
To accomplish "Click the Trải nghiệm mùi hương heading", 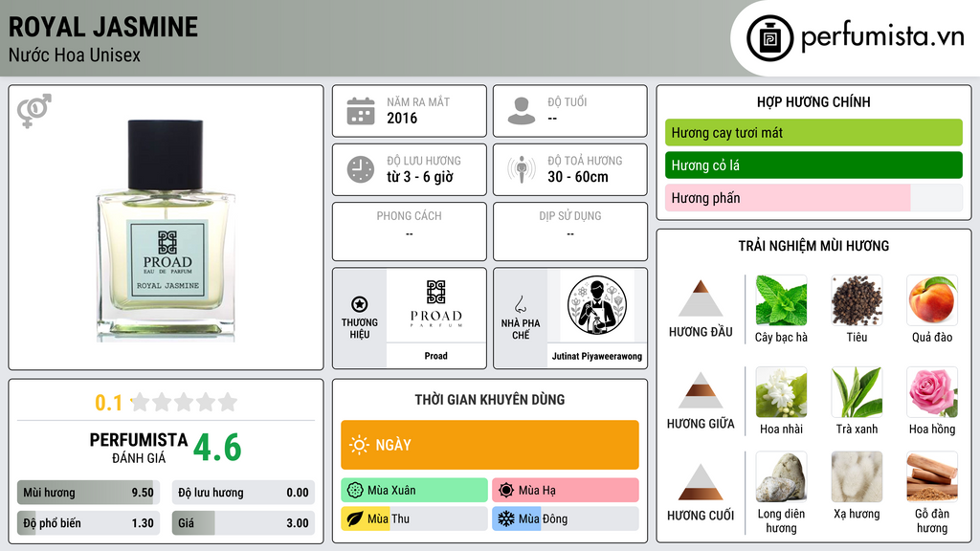I will click(813, 246).
